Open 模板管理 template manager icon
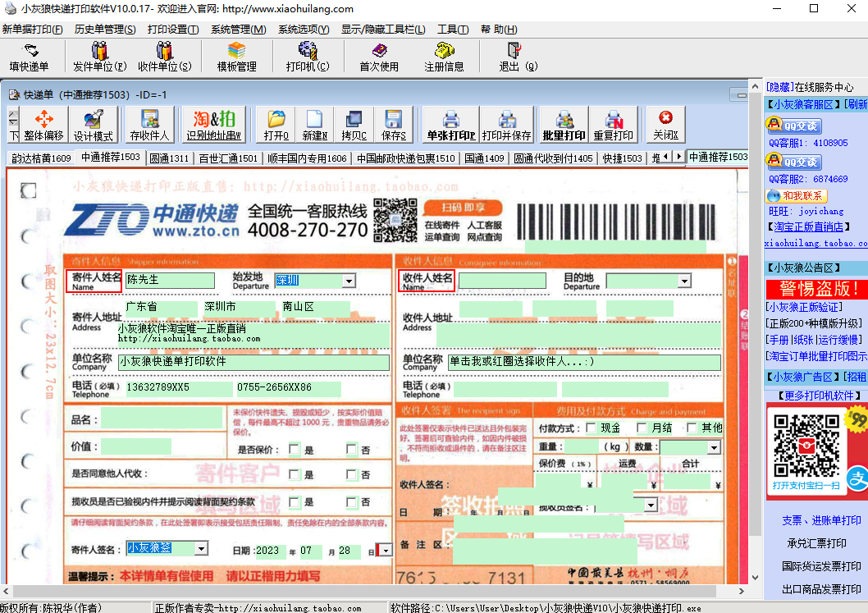The width and height of the screenshot is (868, 613). [236, 57]
